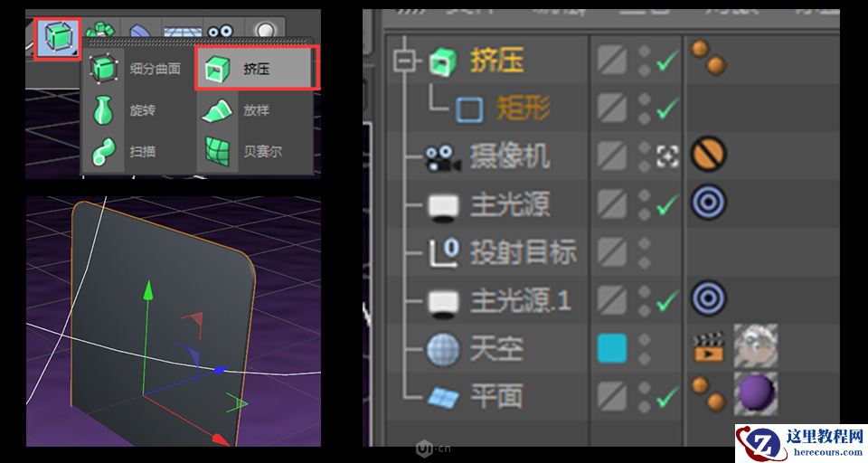Click the 细分曲面 green cube icon

click(103, 69)
